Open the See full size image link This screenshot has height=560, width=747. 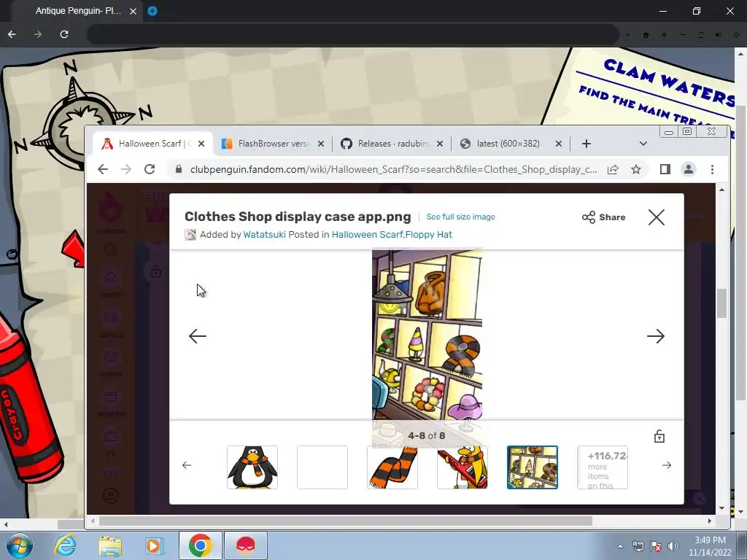(x=460, y=217)
